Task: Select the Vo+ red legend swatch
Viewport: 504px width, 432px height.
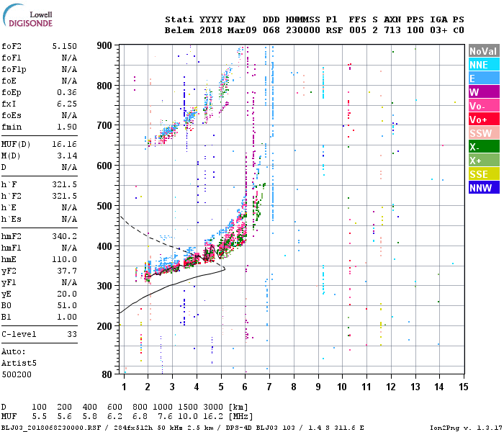Action: [484, 120]
